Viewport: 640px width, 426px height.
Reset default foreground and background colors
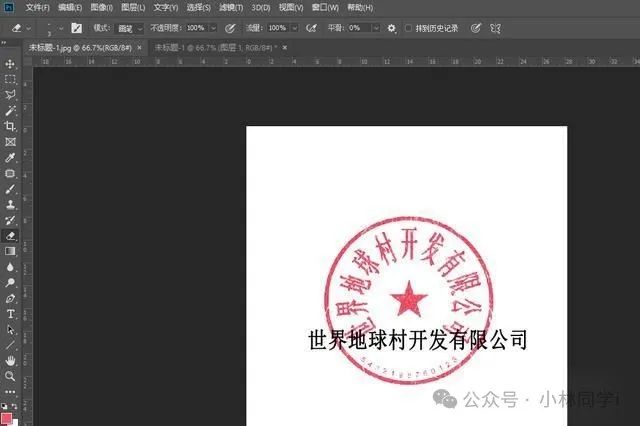[4, 406]
